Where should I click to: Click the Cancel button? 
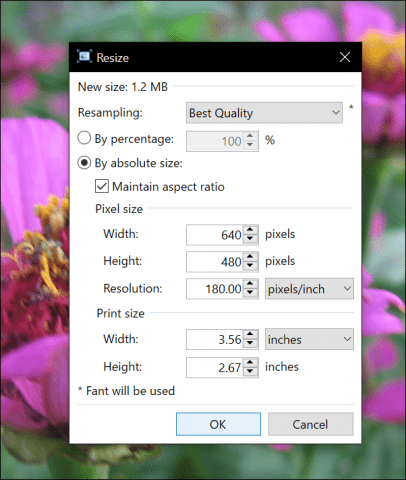coord(311,424)
